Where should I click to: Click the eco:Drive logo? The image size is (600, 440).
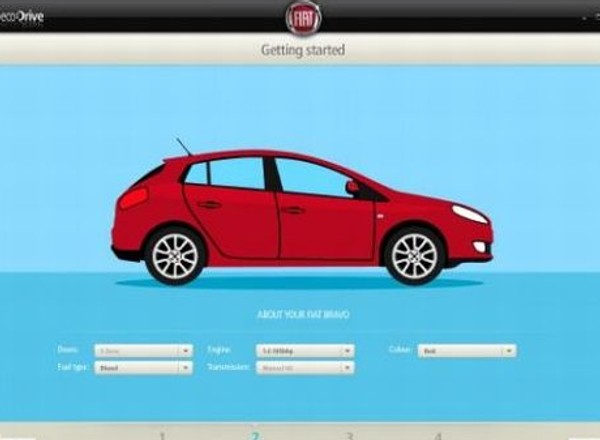click(x=21, y=17)
